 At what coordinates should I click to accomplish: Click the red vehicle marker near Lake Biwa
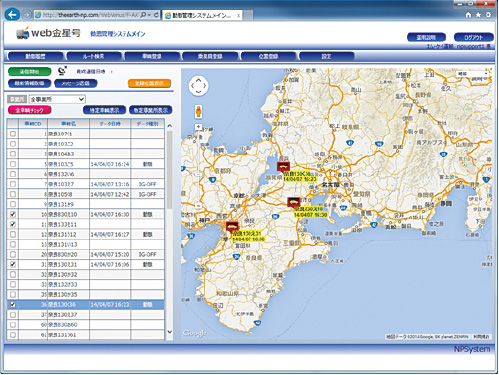pos(283,166)
